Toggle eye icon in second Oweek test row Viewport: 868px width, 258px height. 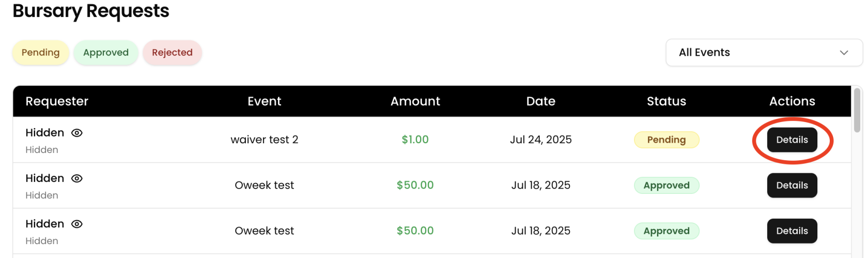76,224
